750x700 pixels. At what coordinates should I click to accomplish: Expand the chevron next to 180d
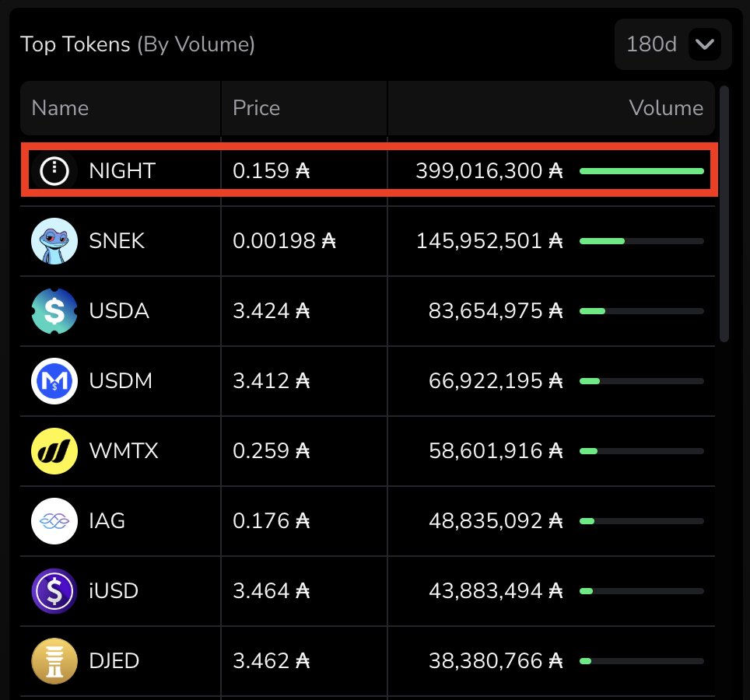[705, 44]
